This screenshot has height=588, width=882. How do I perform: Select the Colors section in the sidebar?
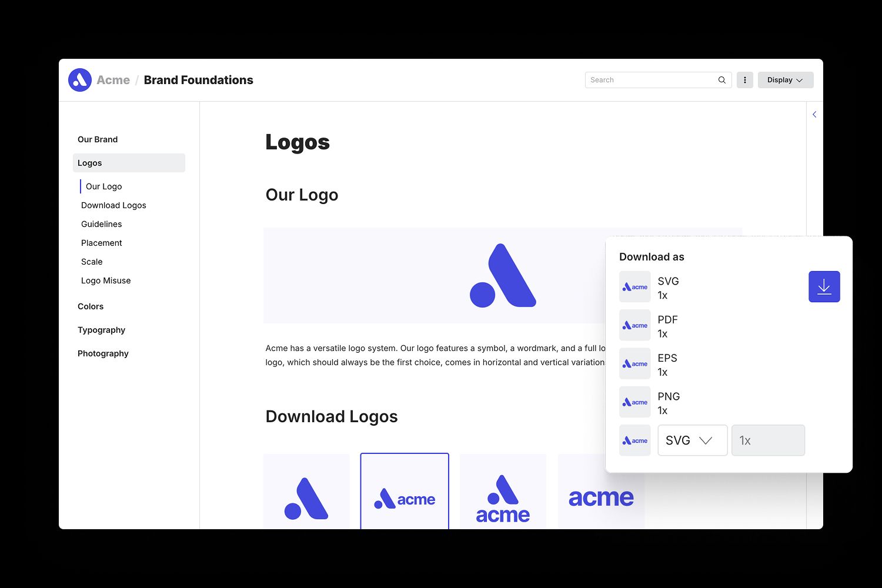pyautogui.click(x=91, y=306)
